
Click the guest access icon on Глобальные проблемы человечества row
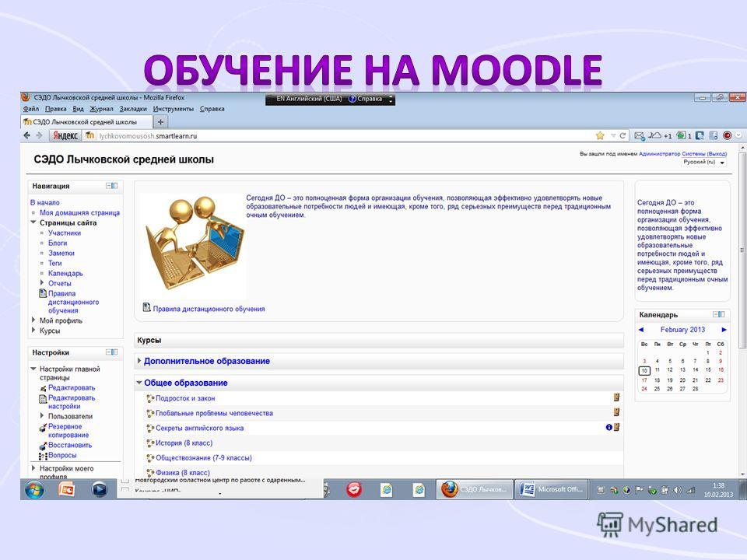pos(616,412)
